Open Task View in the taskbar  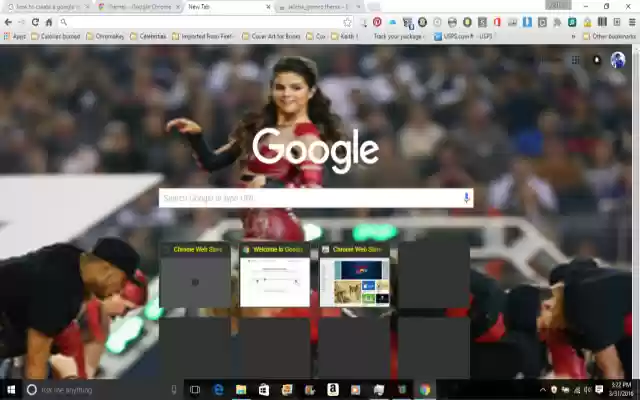[195, 390]
